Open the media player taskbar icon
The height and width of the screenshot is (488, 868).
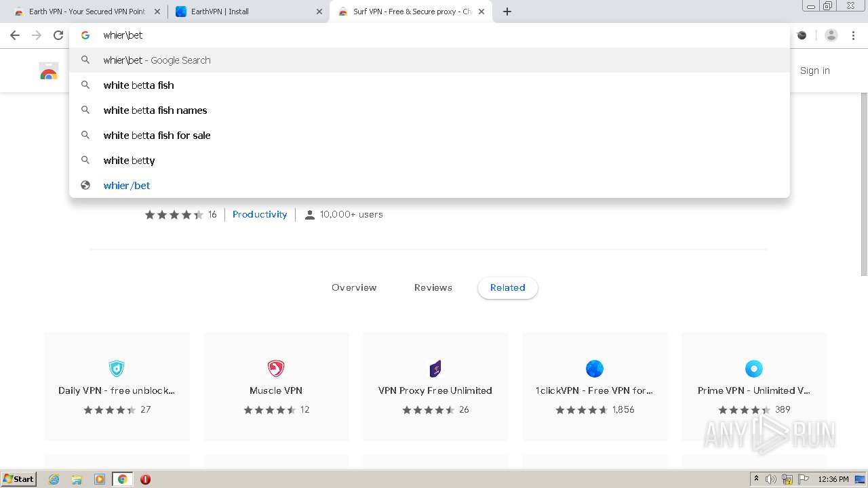[x=100, y=479]
